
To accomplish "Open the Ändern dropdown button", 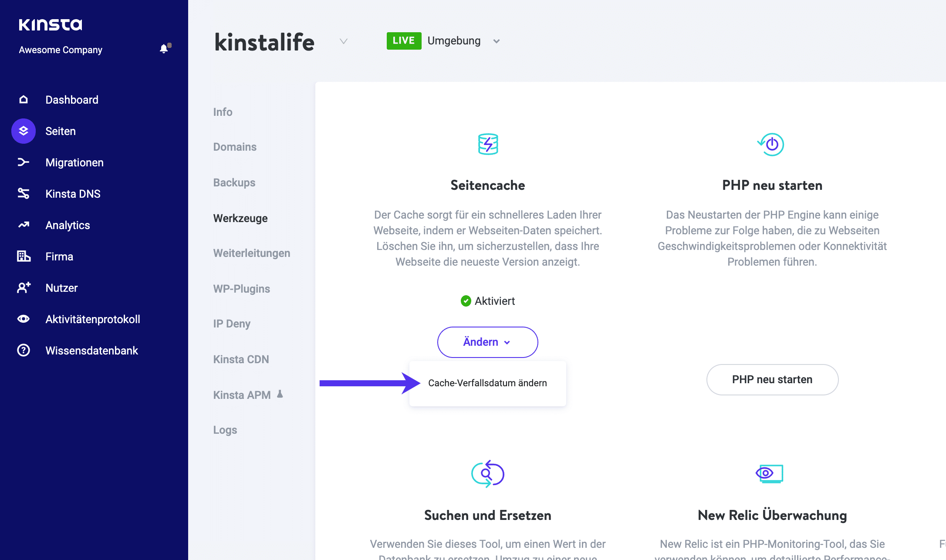I will click(x=488, y=342).
